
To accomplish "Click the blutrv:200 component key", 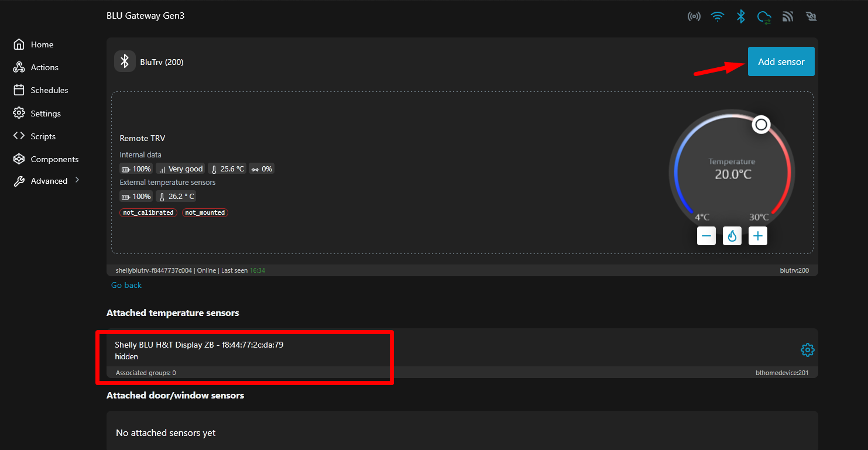I will (x=794, y=270).
